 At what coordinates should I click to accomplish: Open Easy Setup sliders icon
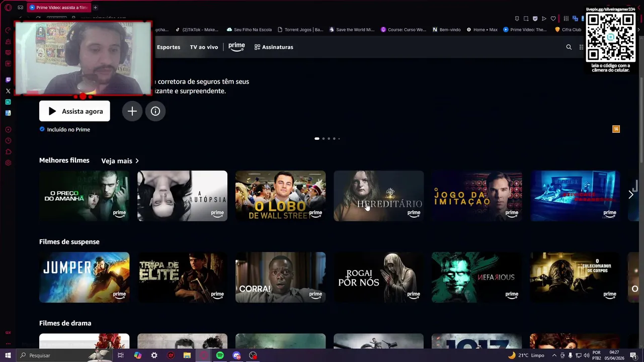566,19
